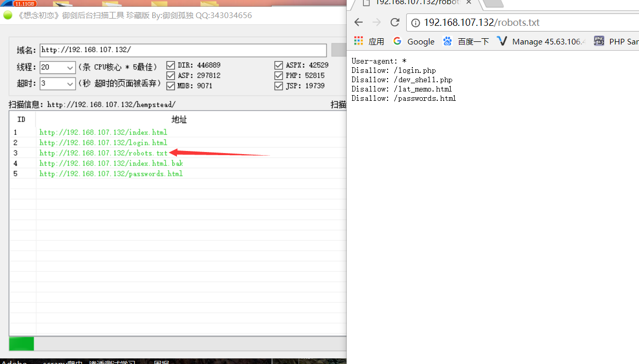The image size is (639, 364).
Task: Select the robots.txt scan result
Action: tap(103, 153)
